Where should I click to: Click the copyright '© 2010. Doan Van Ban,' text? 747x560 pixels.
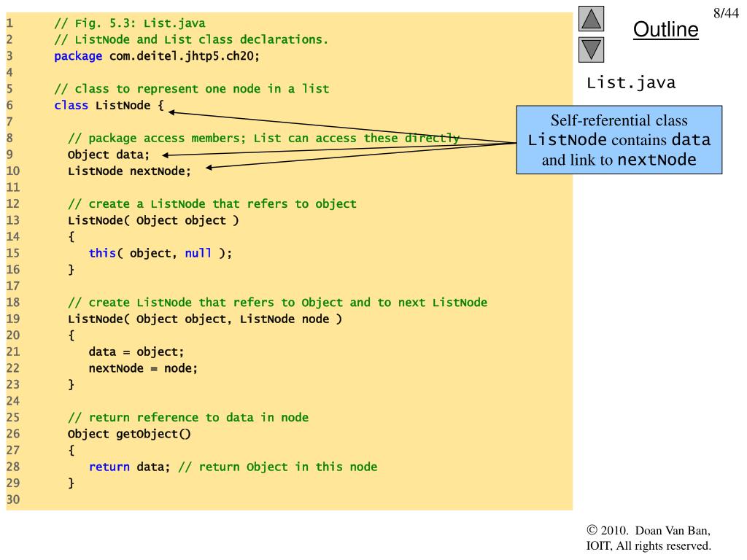click(649, 531)
